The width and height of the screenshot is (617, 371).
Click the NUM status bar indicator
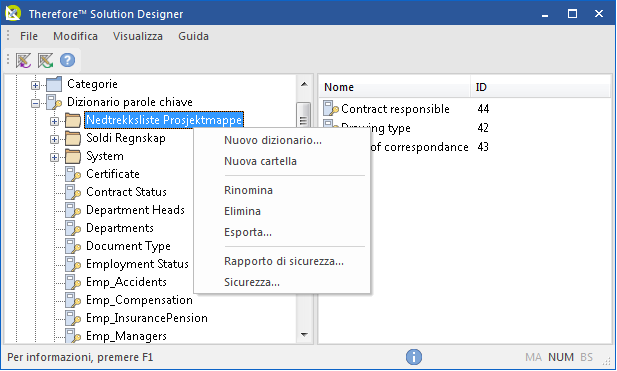tap(561, 357)
